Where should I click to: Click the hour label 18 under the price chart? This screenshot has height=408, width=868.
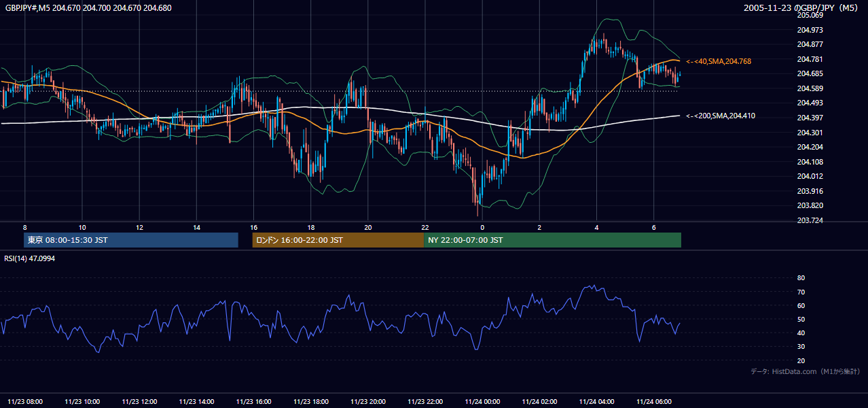pyautogui.click(x=310, y=227)
